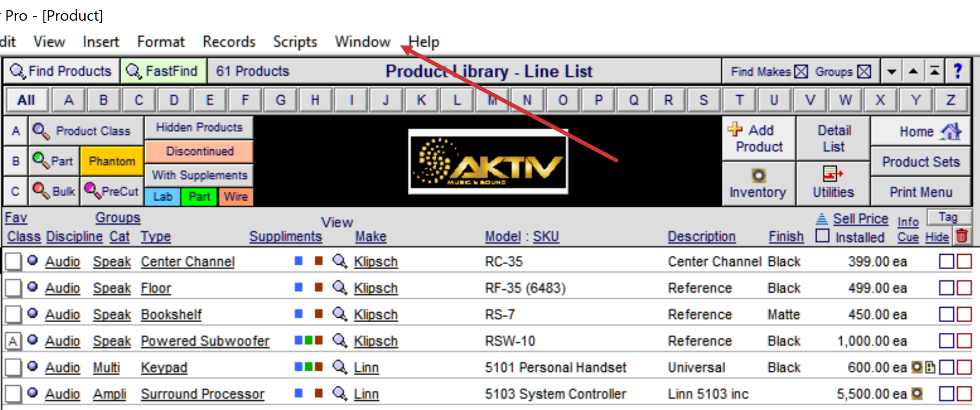This screenshot has width=980, height=410.
Task: Click the orange Wire button
Action: click(x=236, y=196)
